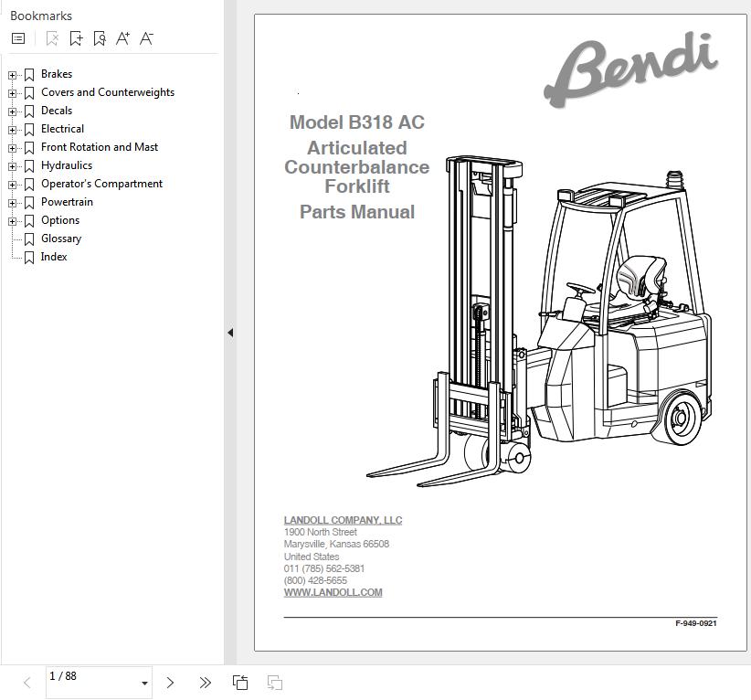Open the Hydraulics bookmark

coord(67,165)
